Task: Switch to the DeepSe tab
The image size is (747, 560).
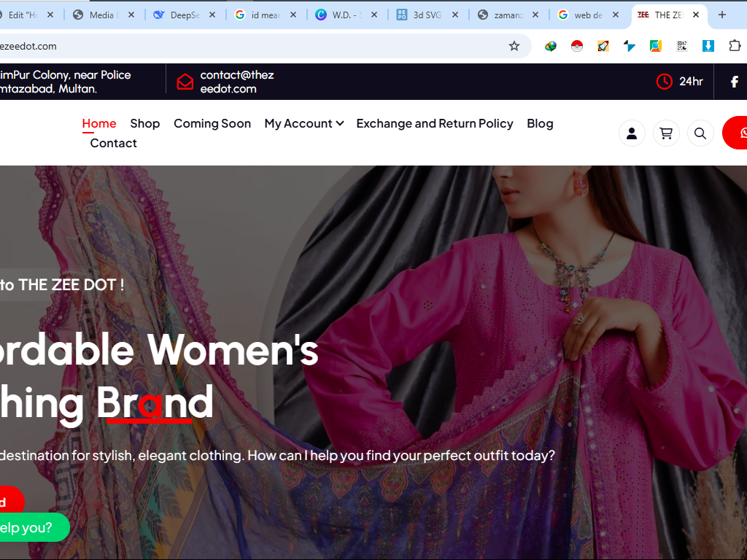Action: click(184, 15)
